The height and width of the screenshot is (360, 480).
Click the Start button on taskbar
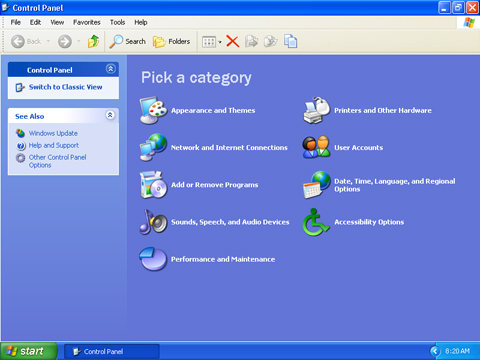[29, 351]
